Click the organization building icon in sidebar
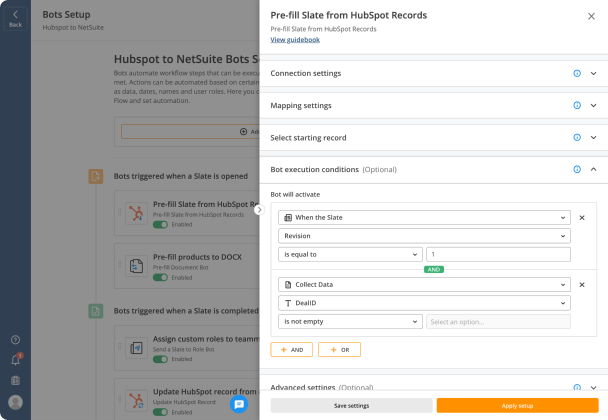 (15, 380)
